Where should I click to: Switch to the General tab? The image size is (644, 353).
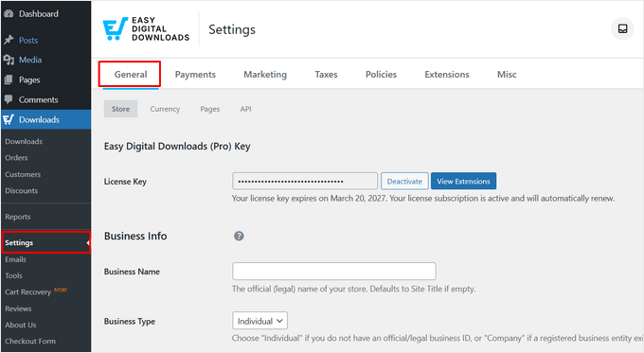pyautogui.click(x=131, y=75)
